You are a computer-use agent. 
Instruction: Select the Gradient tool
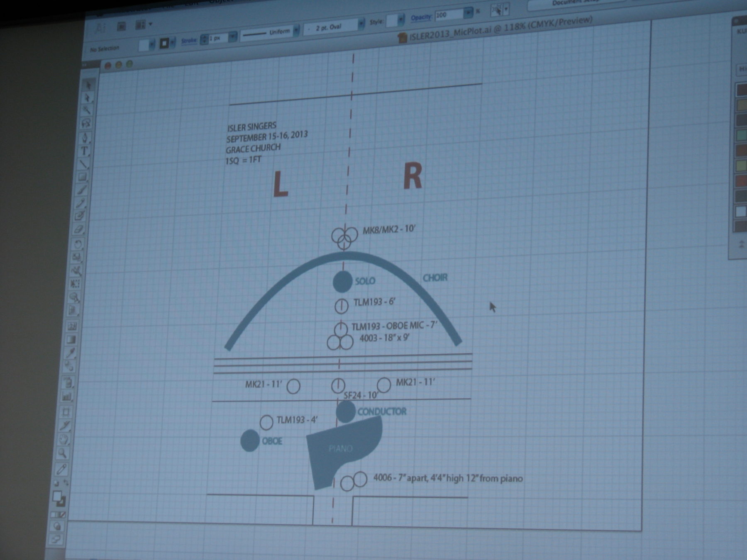tap(72, 340)
